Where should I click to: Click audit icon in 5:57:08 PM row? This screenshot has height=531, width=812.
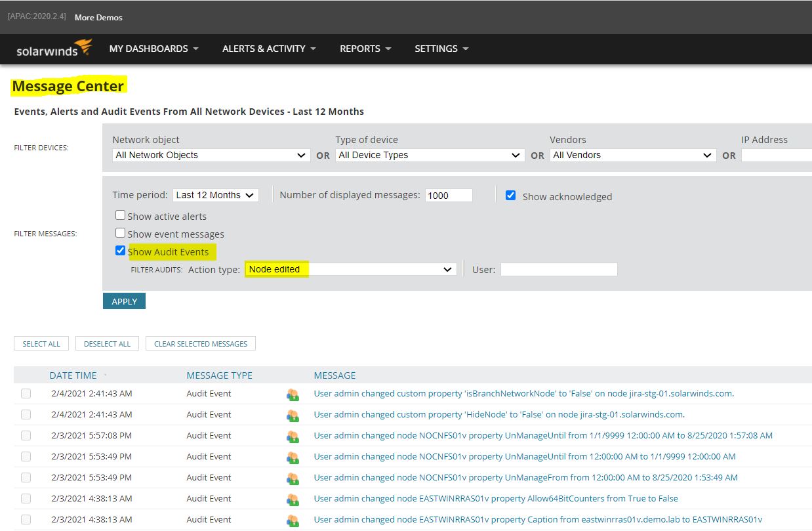[x=293, y=436]
